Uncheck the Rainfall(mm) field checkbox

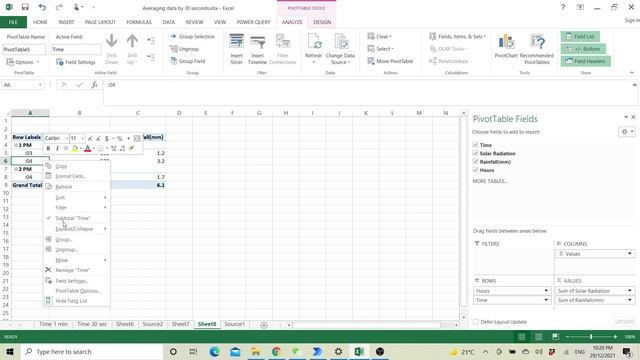[476, 162]
